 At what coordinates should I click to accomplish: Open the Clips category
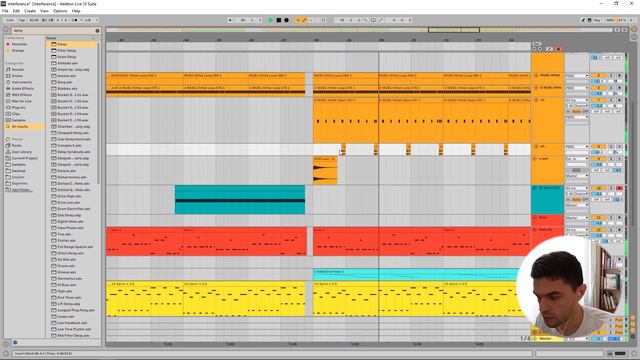(16, 114)
